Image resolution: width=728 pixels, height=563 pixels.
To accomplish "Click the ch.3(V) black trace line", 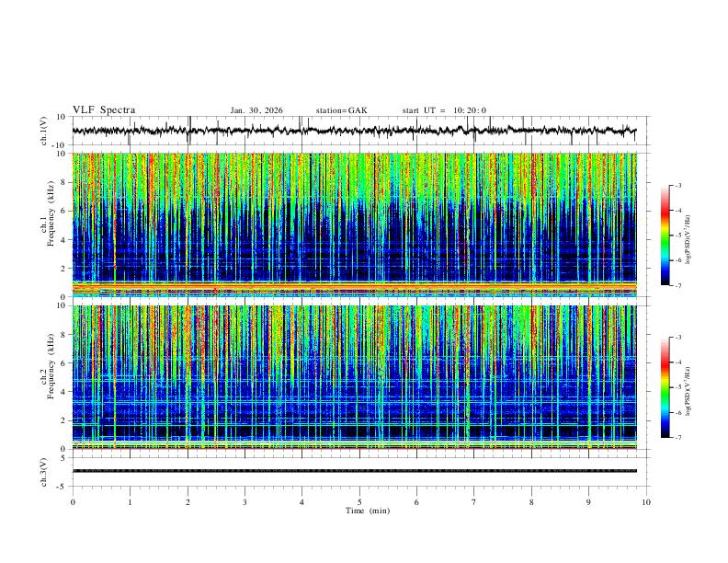I will click(354, 471).
